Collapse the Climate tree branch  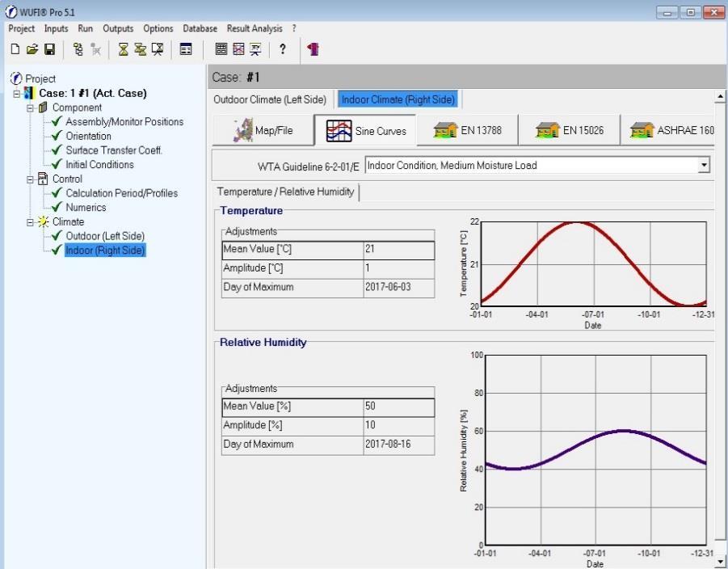tap(30, 222)
